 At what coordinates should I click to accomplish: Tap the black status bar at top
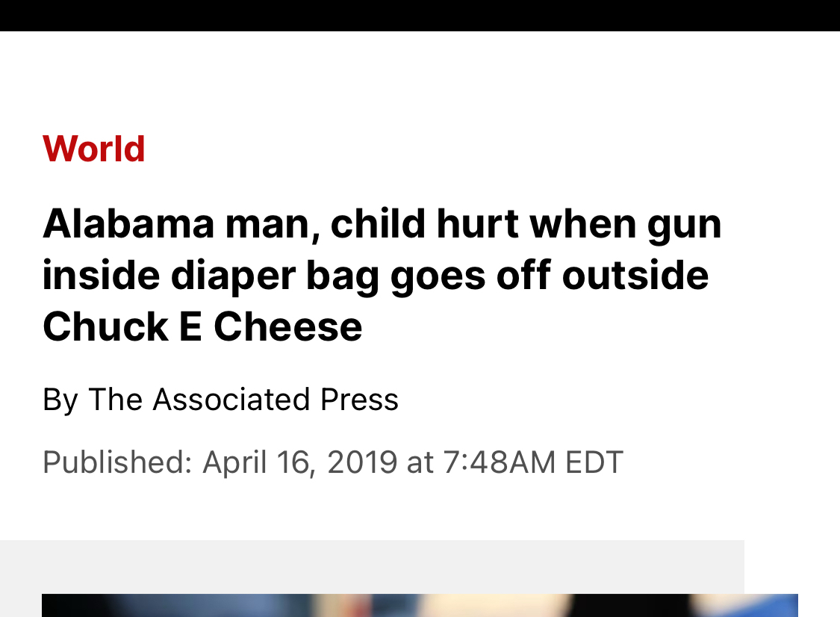[420, 15]
